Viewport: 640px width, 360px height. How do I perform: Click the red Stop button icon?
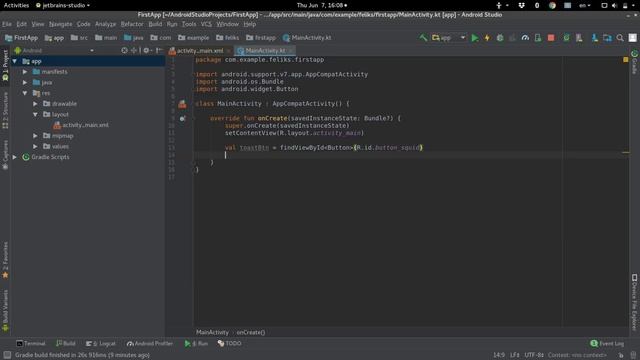[x=551, y=38]
